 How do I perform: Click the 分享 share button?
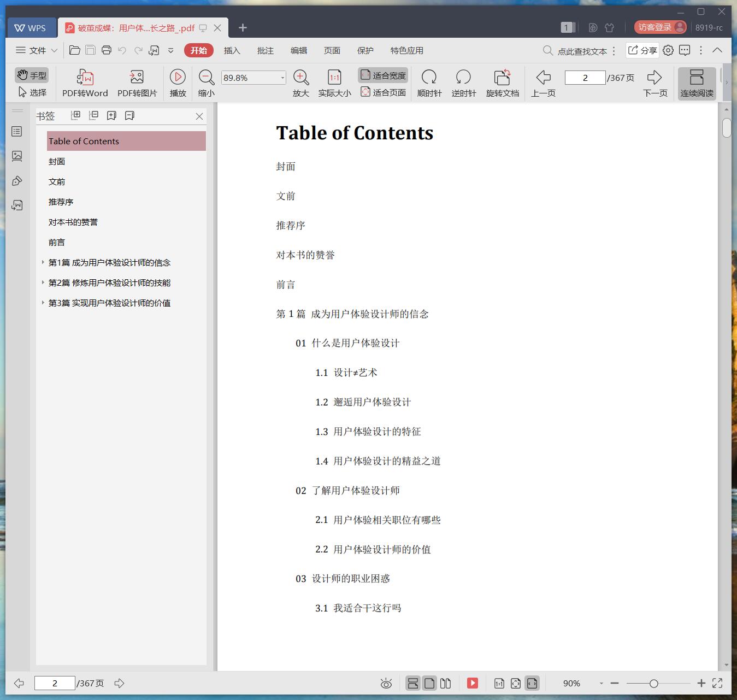642,50
